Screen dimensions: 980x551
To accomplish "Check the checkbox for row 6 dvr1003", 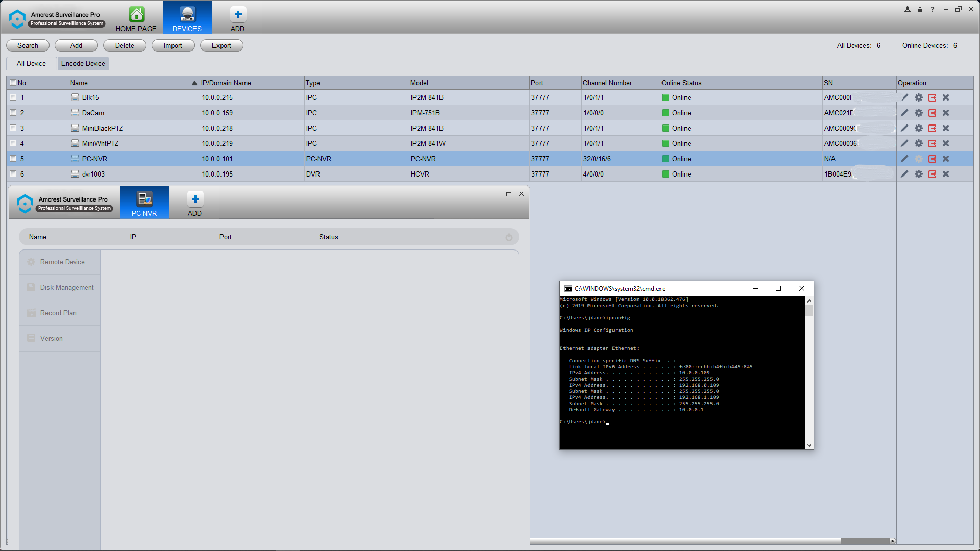I will coord(13,174).
